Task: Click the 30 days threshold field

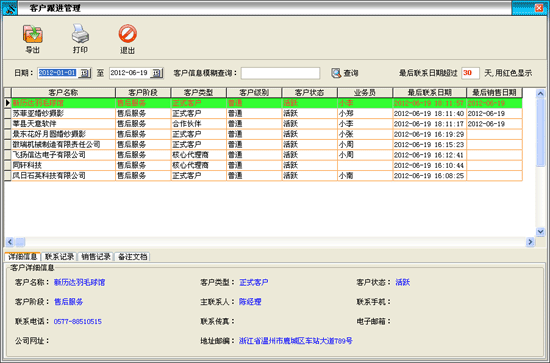Action: 470,73
